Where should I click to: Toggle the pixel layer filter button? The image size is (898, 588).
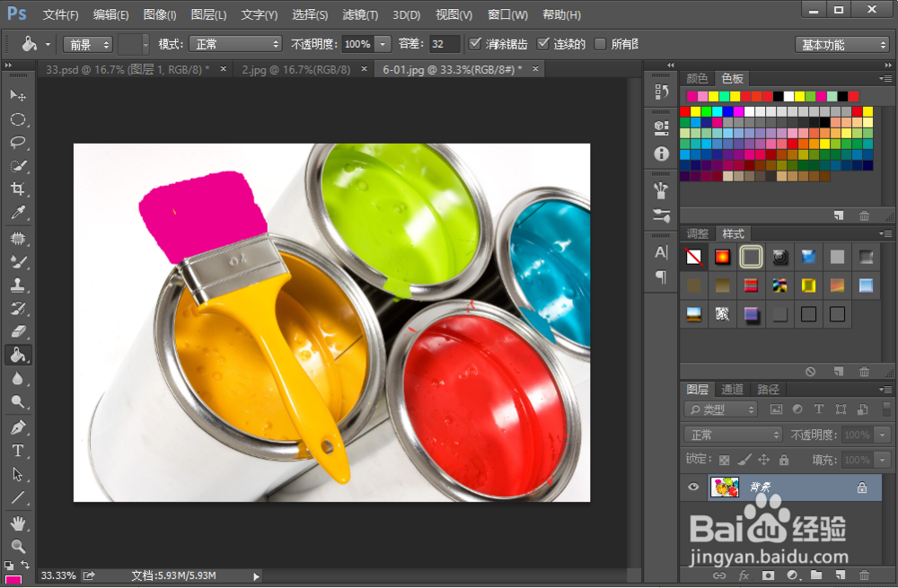pos(776,408)
